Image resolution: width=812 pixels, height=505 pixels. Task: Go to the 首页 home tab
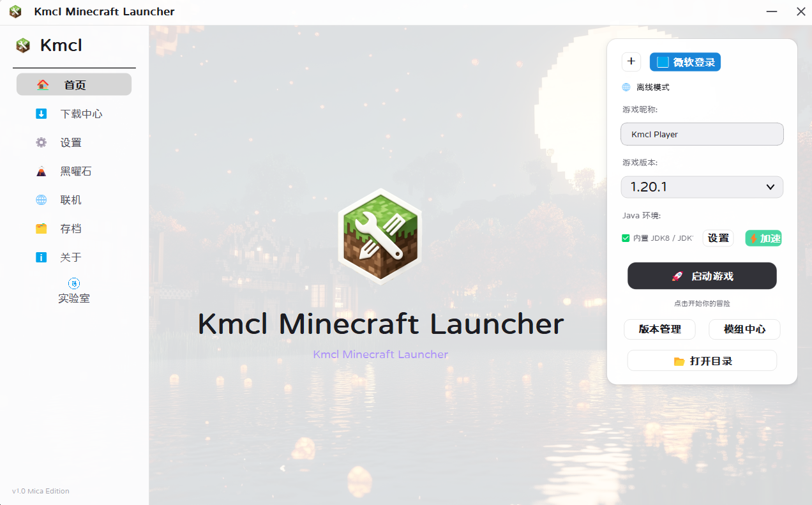pyautogui.click(x=74, y=85)
